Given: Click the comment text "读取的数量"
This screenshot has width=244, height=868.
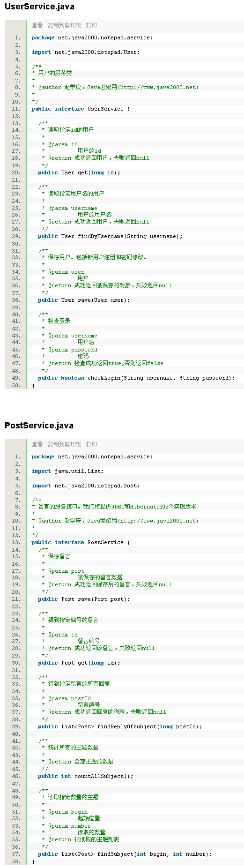Looking at the screenshot, I should coord(91,832).
